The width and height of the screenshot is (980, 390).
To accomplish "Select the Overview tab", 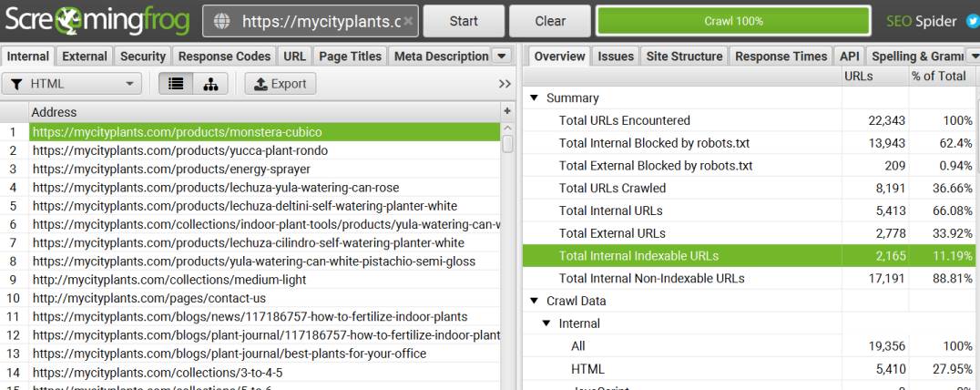I will (x=559, y=56).
